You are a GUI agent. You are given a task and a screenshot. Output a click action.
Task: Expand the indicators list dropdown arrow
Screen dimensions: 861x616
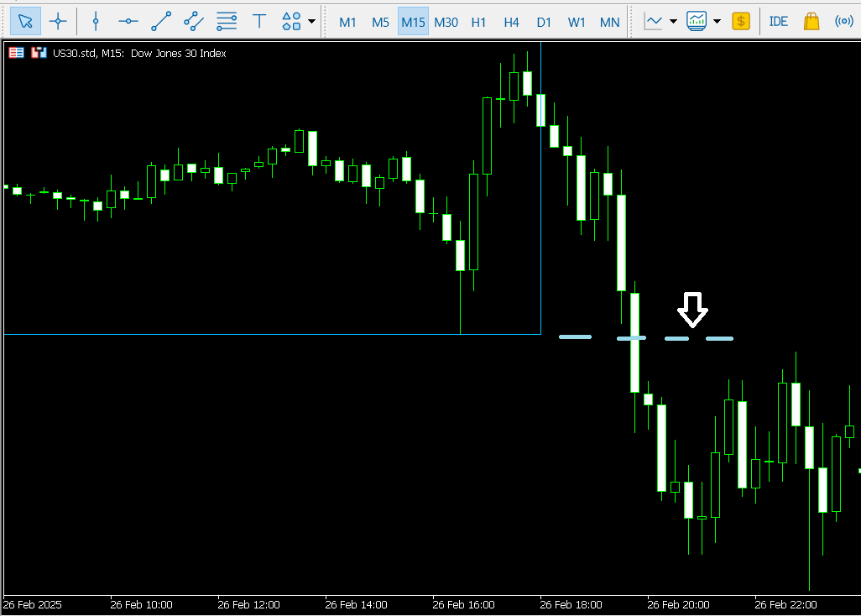point(717,21)
